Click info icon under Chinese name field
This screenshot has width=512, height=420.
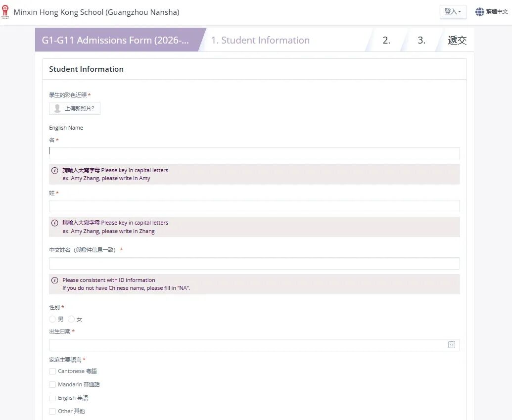pos(55,280)
